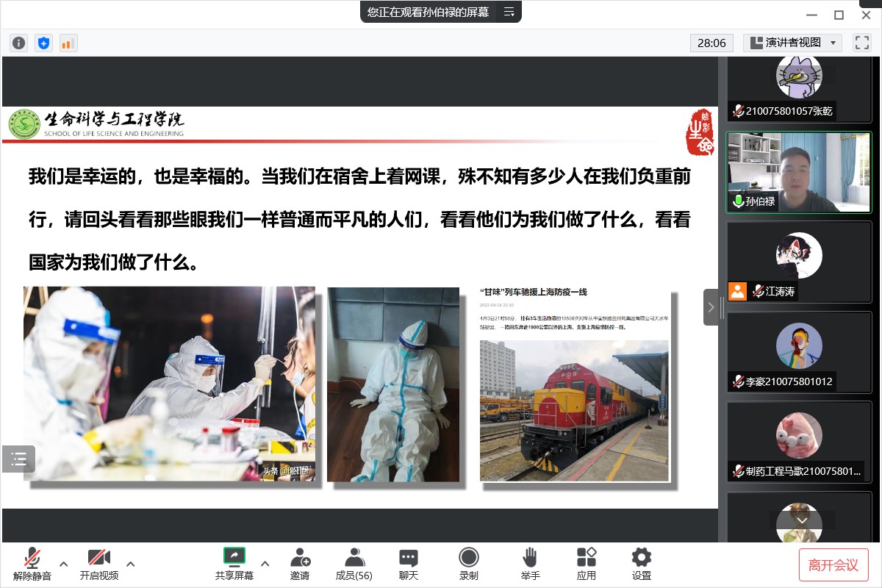This screenshot has height=588, width=882.
Task: Collapse the participant video side panel
Action: pos(711,307)
